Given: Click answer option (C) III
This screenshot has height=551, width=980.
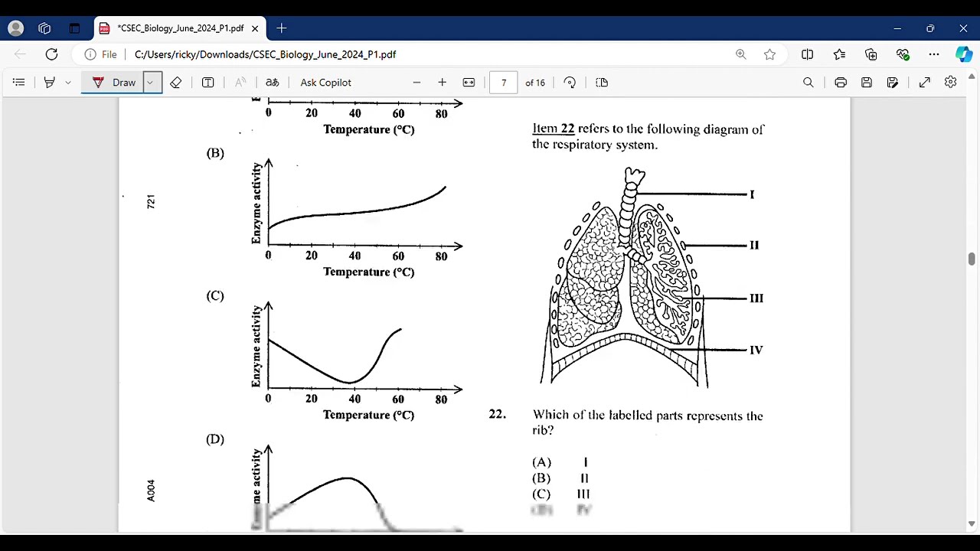Looking at the screenshot, I should coord(561,494).
